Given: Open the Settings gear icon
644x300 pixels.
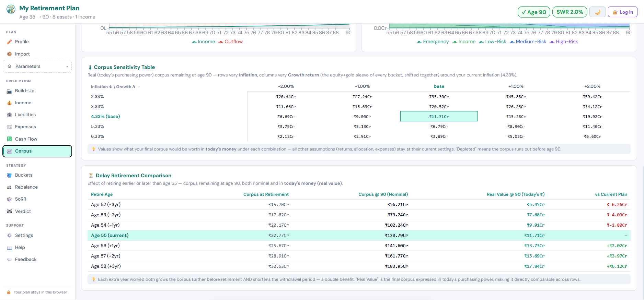Looking at the screenshot, I should tap(10, 236).
